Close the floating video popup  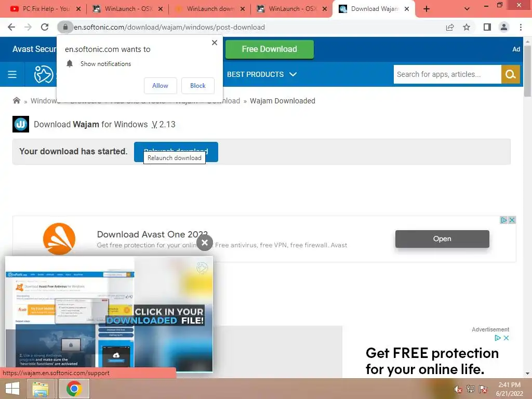pyautogui.click(x=205, y=243)
